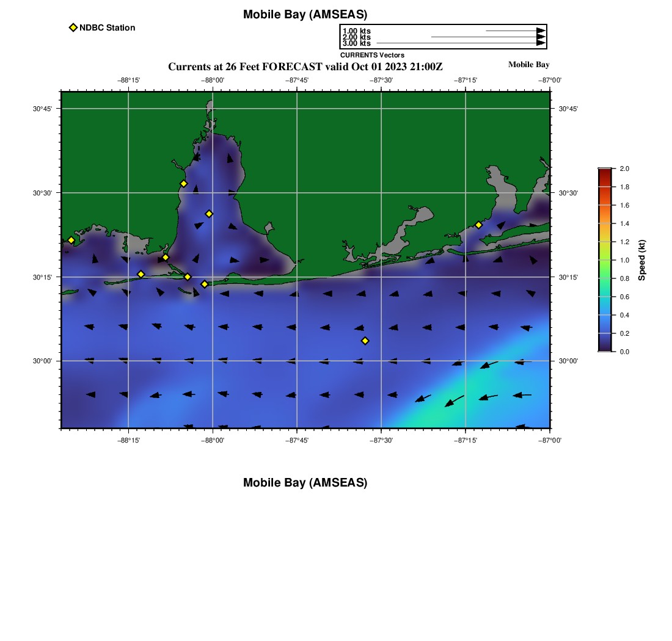Click the right axis label "30°15'"

click(x=568, y=277)
